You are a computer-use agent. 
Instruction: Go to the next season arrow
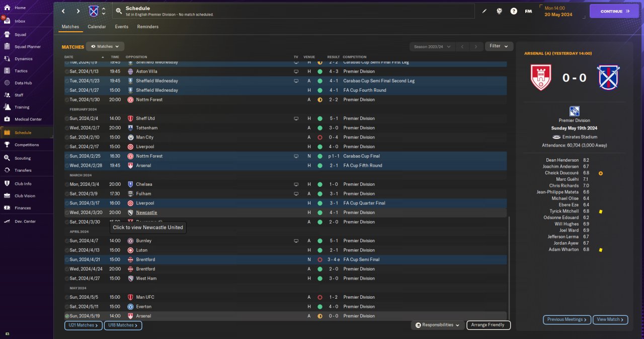(476, 46)
